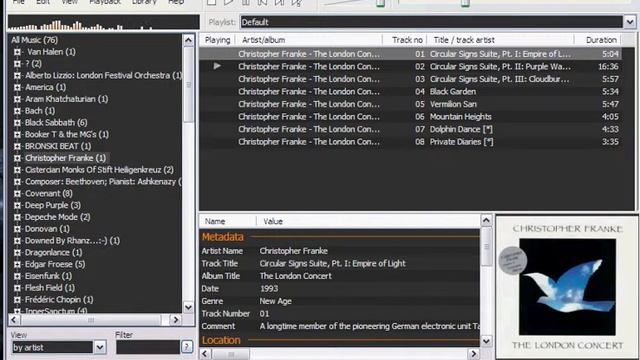Click the Location section header
Image resolution: width=640 pixels, height=360 pixels.
(x=221, y=340)
